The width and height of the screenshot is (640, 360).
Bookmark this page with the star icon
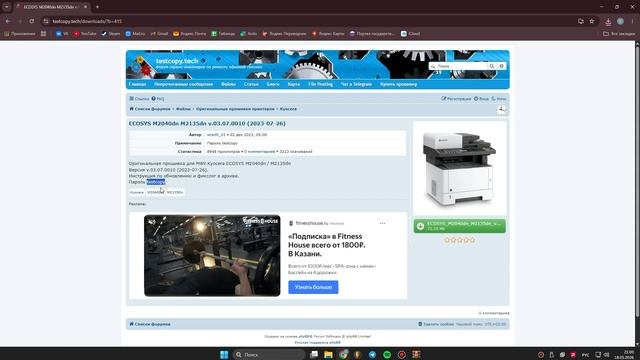[591, 21]
